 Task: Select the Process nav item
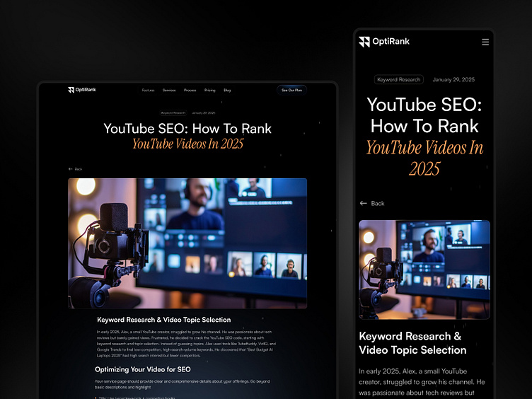[190, 91]
